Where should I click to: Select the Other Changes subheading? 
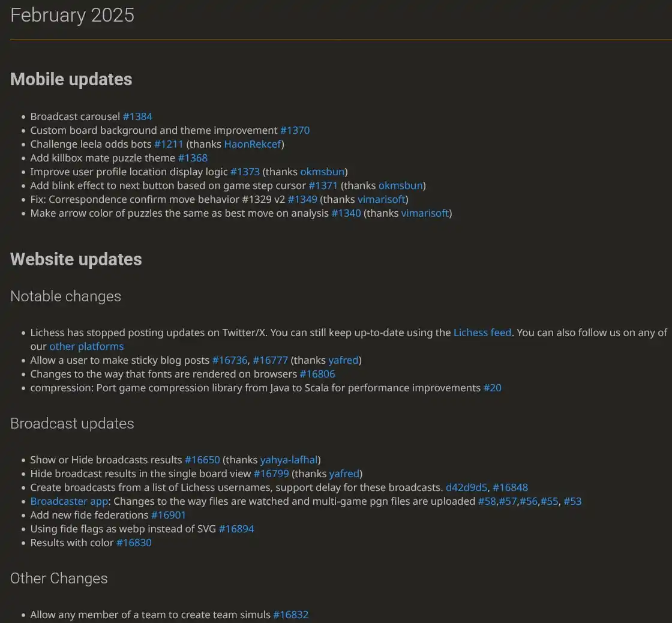[59, 578]
